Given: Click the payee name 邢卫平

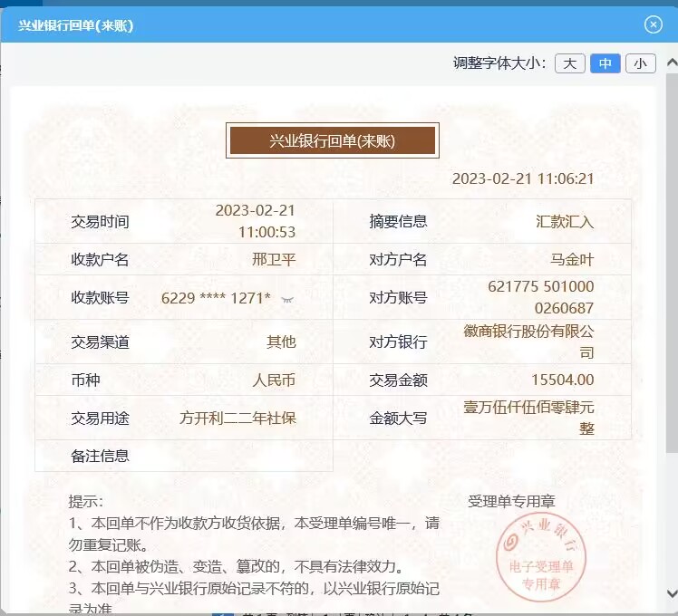Looking at the screenshot, I should click(273, 260).
